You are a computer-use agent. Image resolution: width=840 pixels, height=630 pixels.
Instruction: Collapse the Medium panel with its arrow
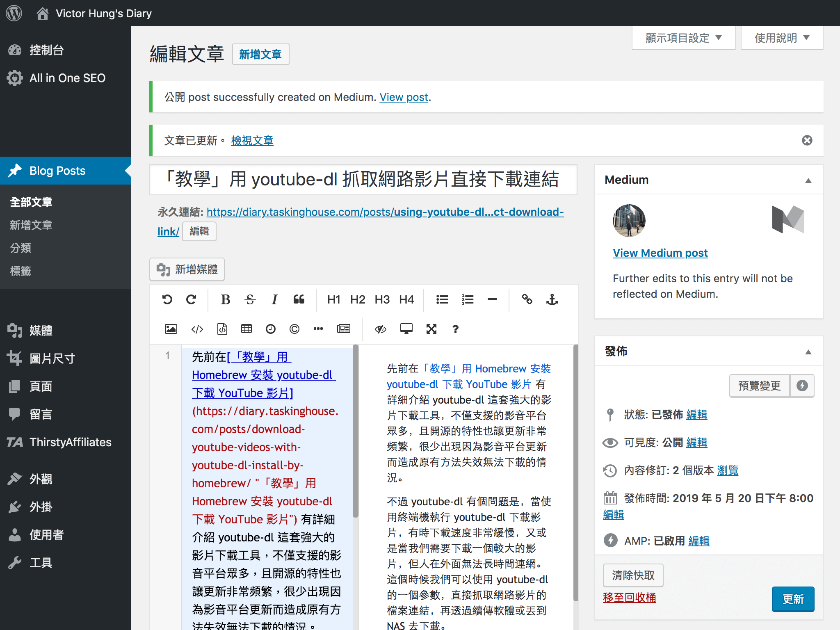pos(808,180)
